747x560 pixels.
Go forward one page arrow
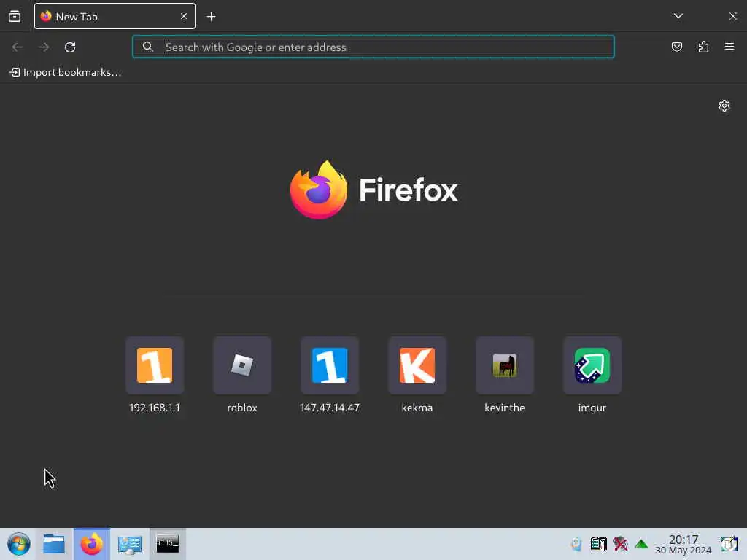(44, 47)
